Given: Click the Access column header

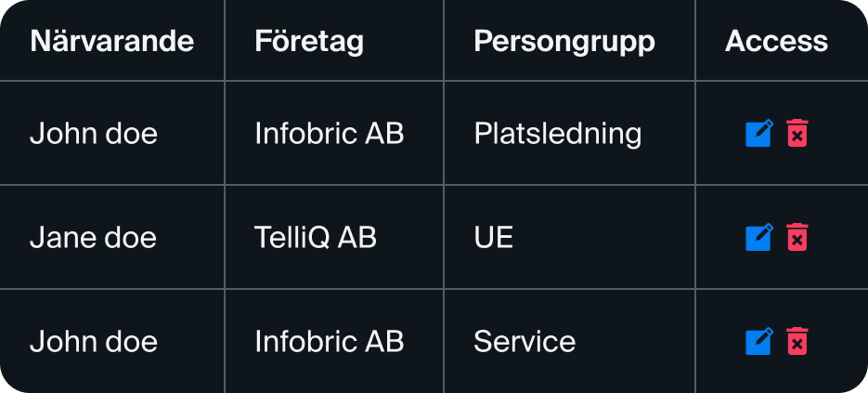Looking at the screenshot, I should click(776, 41).
